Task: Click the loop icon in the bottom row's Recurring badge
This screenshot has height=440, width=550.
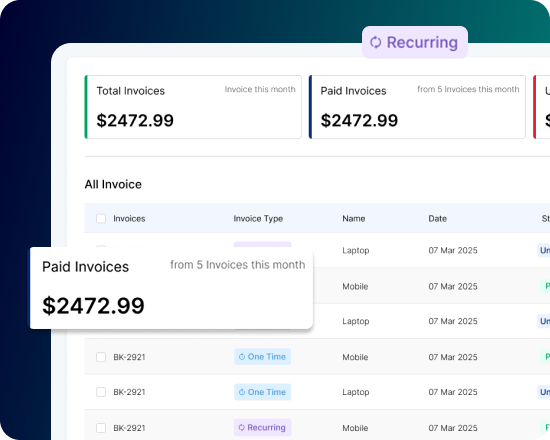Action: (241, 427)
